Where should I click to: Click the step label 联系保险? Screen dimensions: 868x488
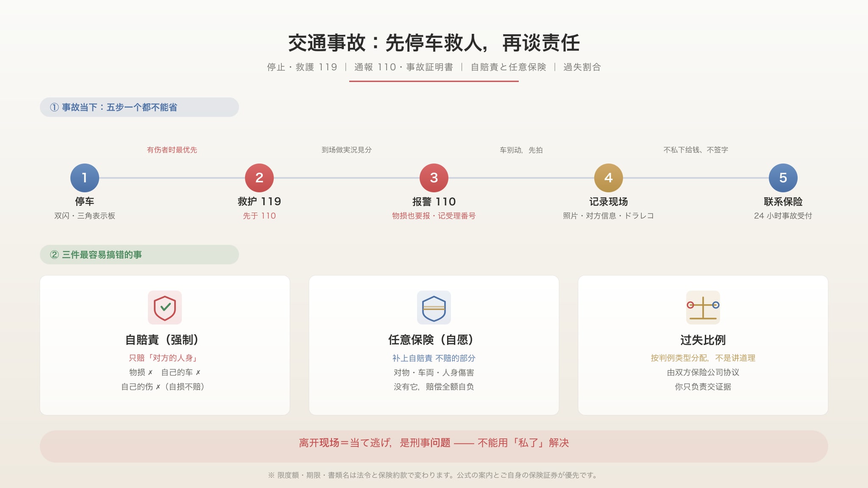click(x=783, y=202)
